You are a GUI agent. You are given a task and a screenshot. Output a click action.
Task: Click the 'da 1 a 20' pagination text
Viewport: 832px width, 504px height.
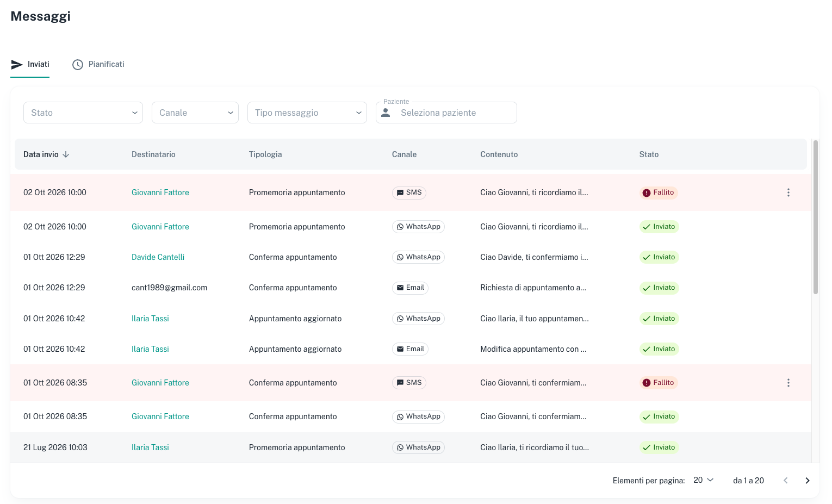[x=748, y=481]
